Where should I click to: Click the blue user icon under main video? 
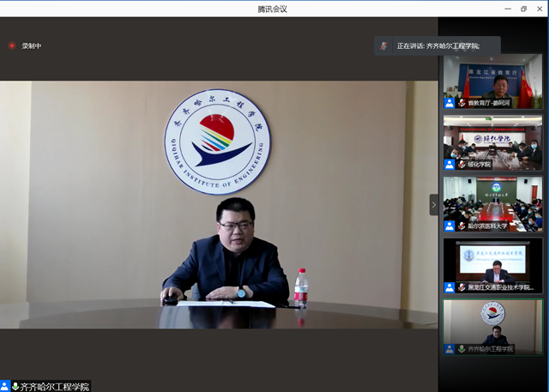coord(5,387)
